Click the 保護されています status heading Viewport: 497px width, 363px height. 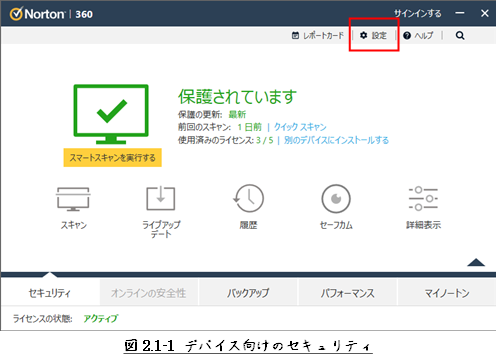pyautogui.click(x=237, y=96)
